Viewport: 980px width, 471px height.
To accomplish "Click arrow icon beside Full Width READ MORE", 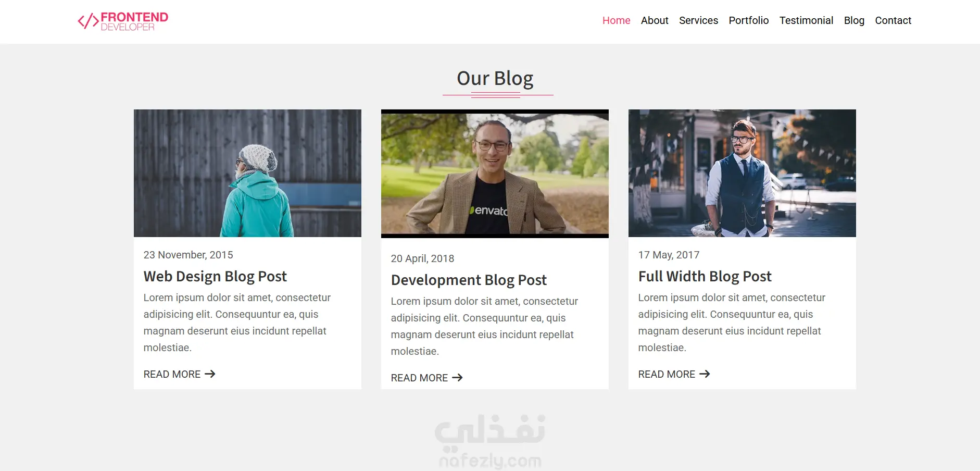I will [705, 374].
